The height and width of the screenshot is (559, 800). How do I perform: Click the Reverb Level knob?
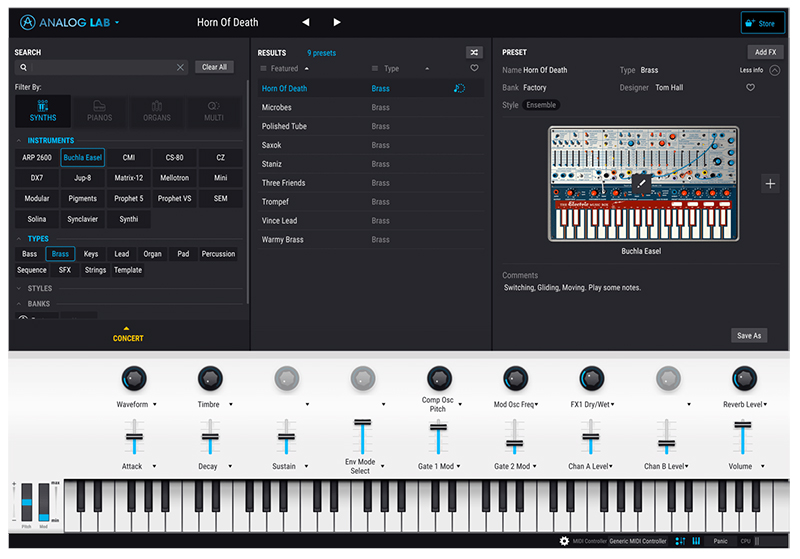[744, 379]
